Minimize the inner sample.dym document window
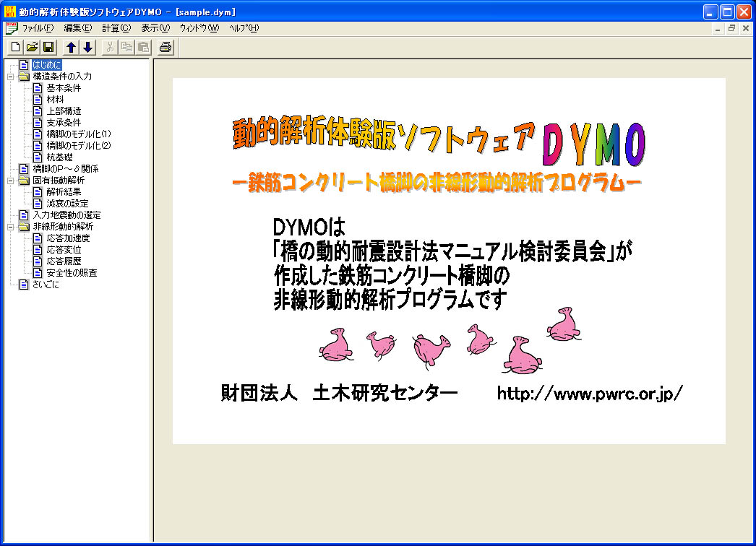The height and width of the screenshot is (546, 756). 718,28
